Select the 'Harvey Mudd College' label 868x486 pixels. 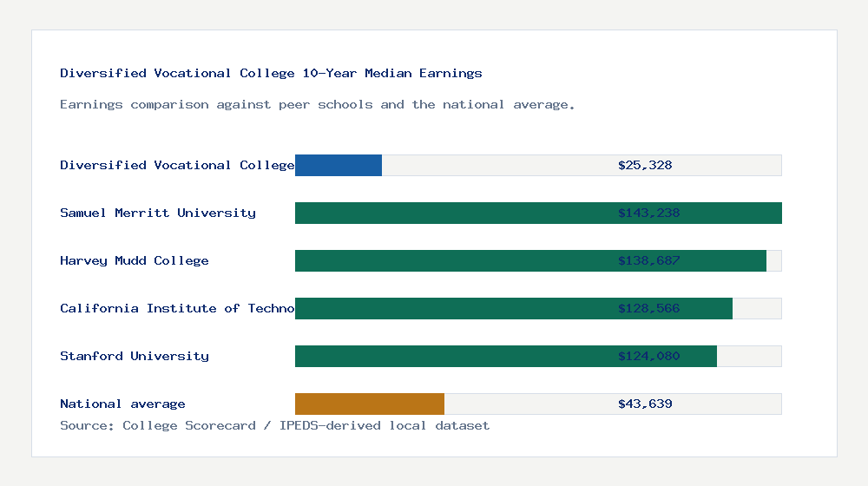click(135, 260)
